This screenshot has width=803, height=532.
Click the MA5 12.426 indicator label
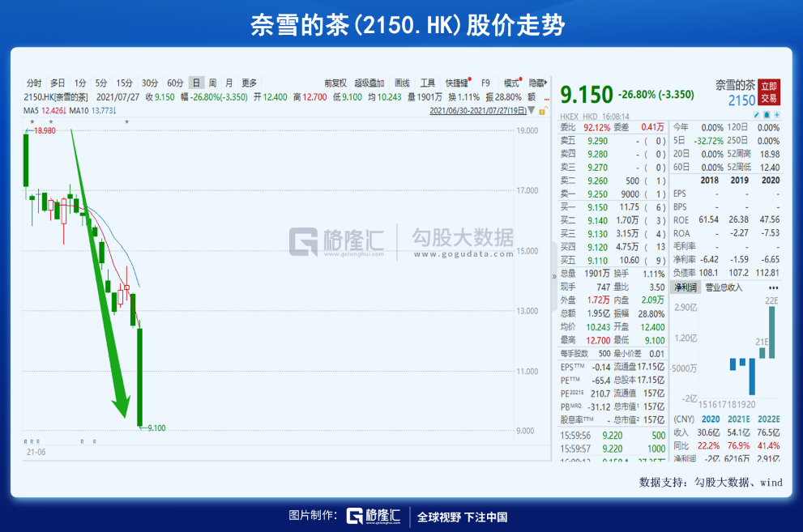point(45,110)
